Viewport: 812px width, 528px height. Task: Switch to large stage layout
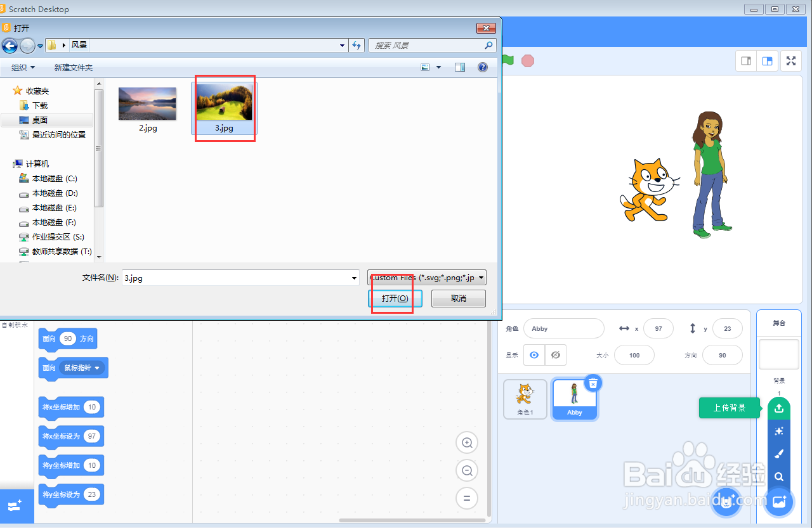(x=768, y=61)
